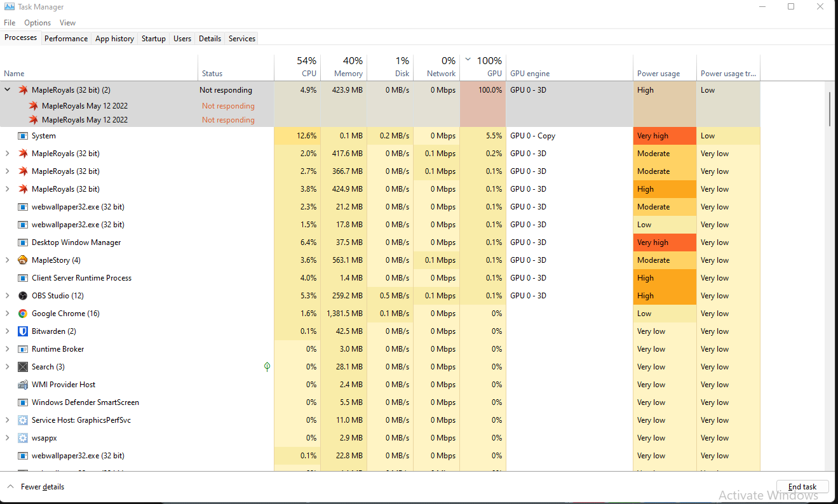Switch to the App history tab

click(114, 39)
